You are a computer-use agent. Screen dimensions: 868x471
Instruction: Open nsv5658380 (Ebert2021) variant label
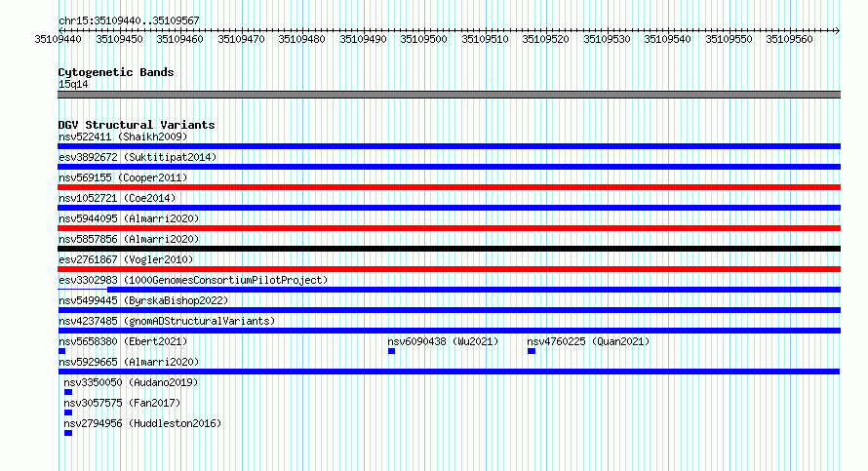[x=123, y=341]
